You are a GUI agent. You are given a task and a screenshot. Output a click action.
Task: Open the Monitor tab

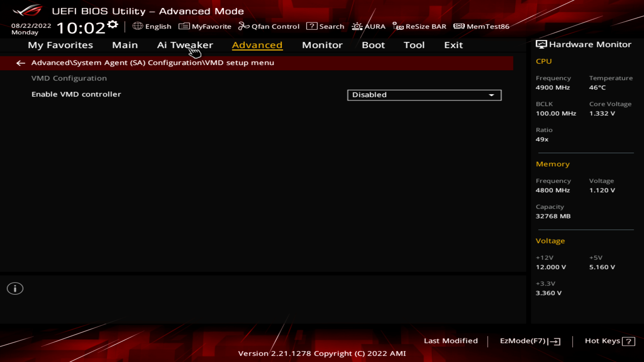pyautogui.click(x=322, y=45)
